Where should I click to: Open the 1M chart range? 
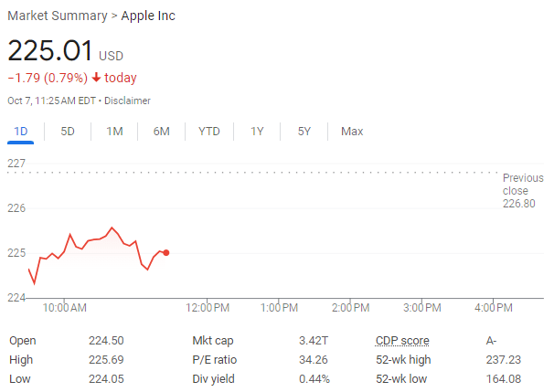click(114, 132)
